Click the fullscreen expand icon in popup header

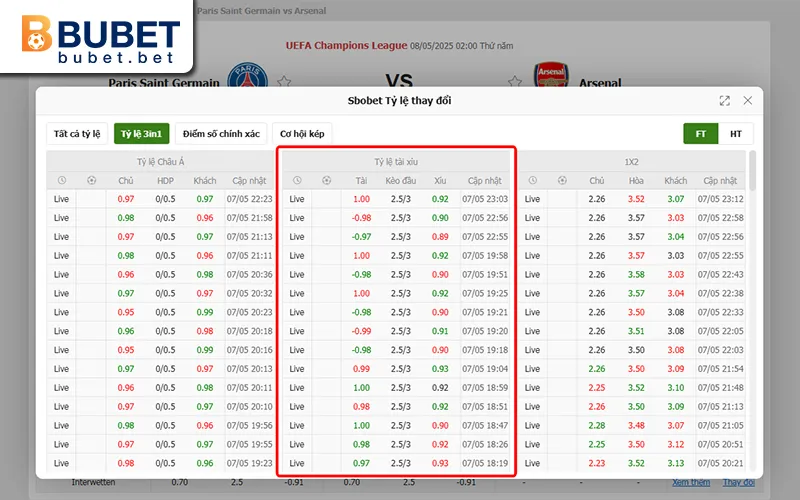[724, 101]
